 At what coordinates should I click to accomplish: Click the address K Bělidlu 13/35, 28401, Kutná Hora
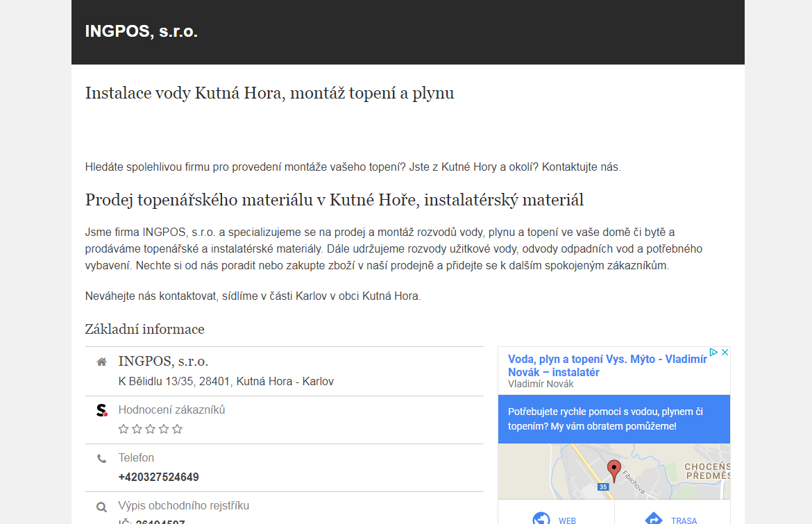point(226,382)
